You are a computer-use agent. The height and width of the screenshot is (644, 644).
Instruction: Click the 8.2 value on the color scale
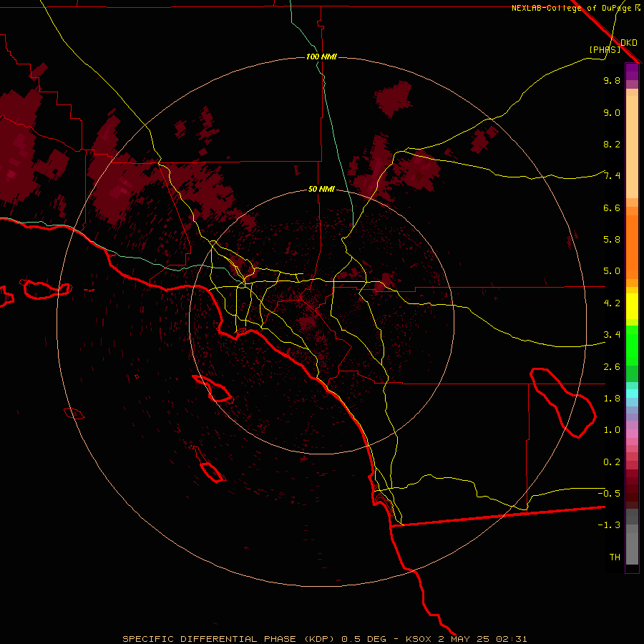612,144
